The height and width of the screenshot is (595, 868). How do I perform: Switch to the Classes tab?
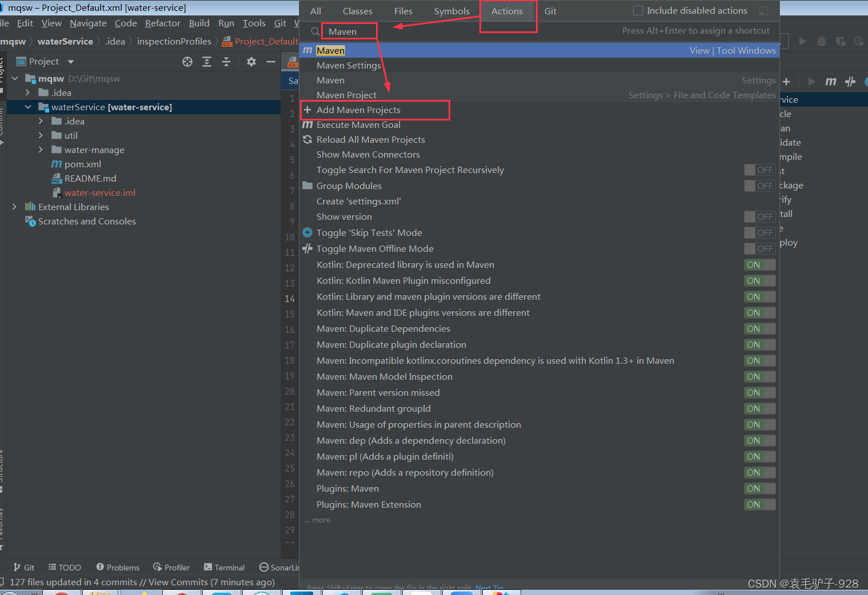[x=357, y=10]
